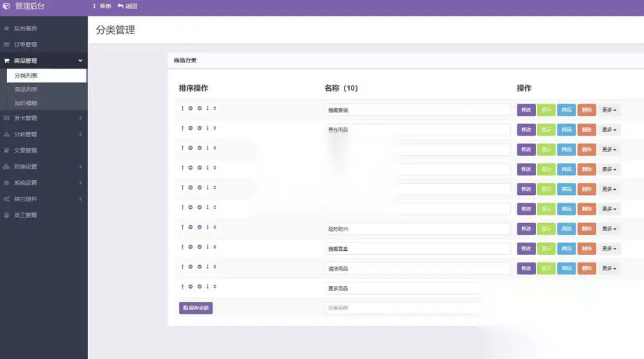The height and width of the screenshot is (359, 644).
Task: Select 分类列表 submenu item
Action: [x=46, y=75]
